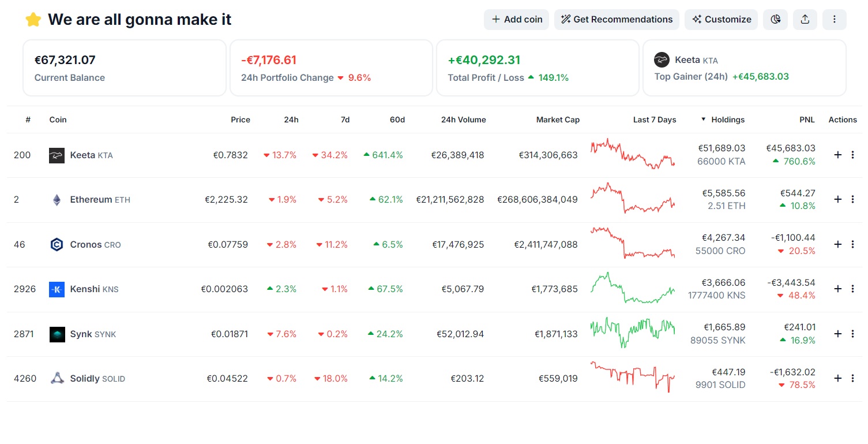
Task: Open the Solidly SOLID coin link
Action: pyautogui.click(x=97, y=378)
